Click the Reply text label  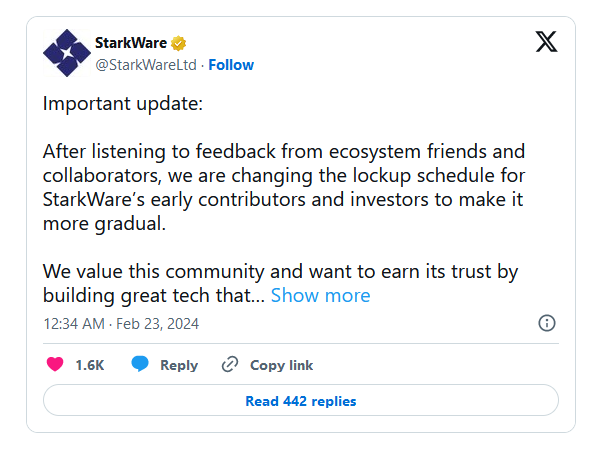tap(179, 365)
